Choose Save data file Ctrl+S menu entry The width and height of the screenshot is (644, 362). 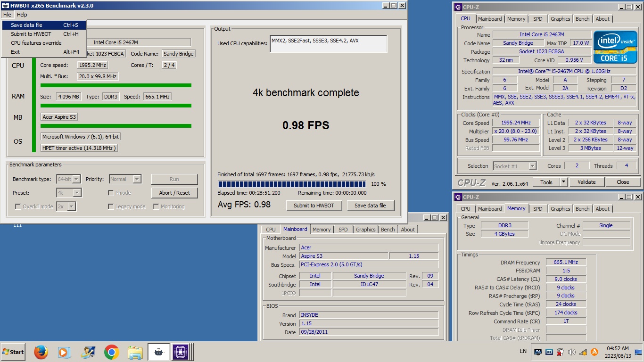click(x=44, y=25)
